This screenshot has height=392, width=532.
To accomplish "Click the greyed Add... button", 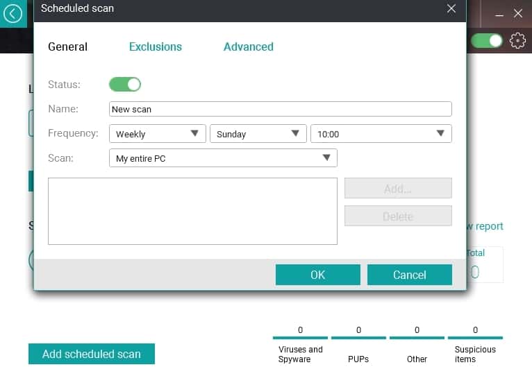I will tap(398, 189).
